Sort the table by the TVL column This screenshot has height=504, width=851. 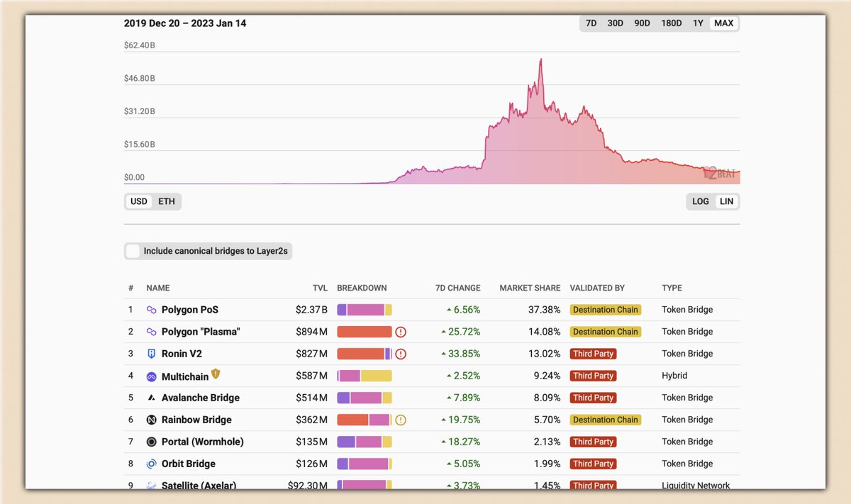320,288
